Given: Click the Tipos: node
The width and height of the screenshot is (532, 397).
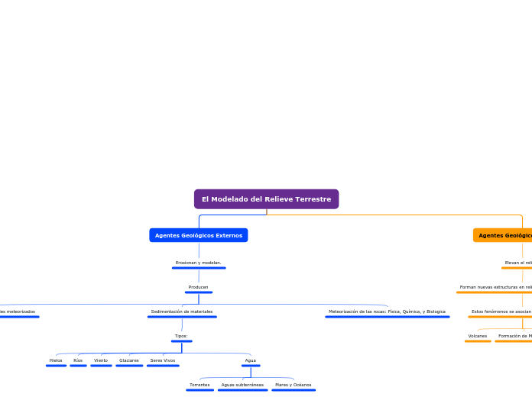Looking at the screenshot, I should (181, 336).
